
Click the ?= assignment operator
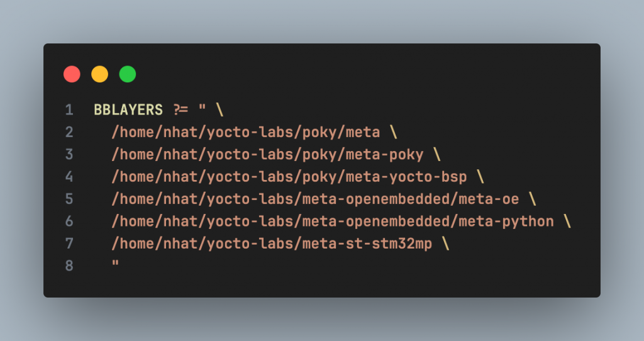[x=180, y=110]
